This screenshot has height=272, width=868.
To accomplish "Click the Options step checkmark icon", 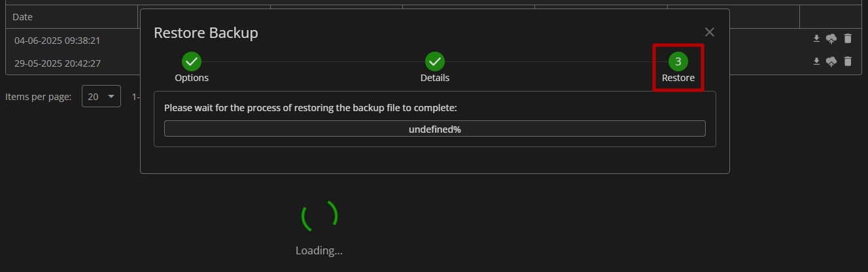I will coord(192,61).
